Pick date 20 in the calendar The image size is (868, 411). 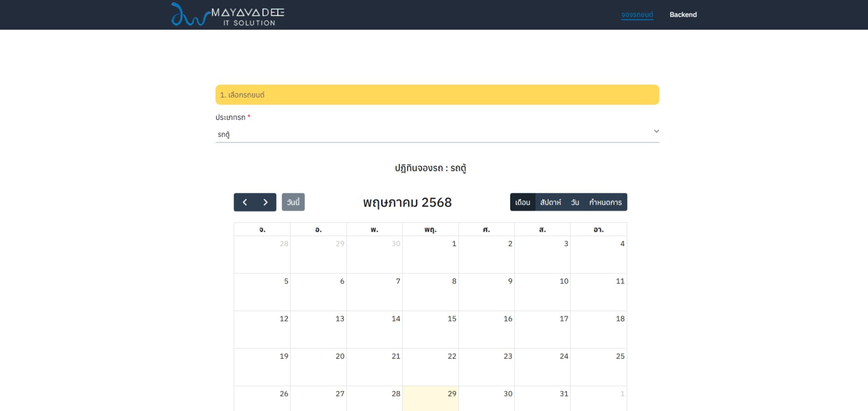pos(318,367)
